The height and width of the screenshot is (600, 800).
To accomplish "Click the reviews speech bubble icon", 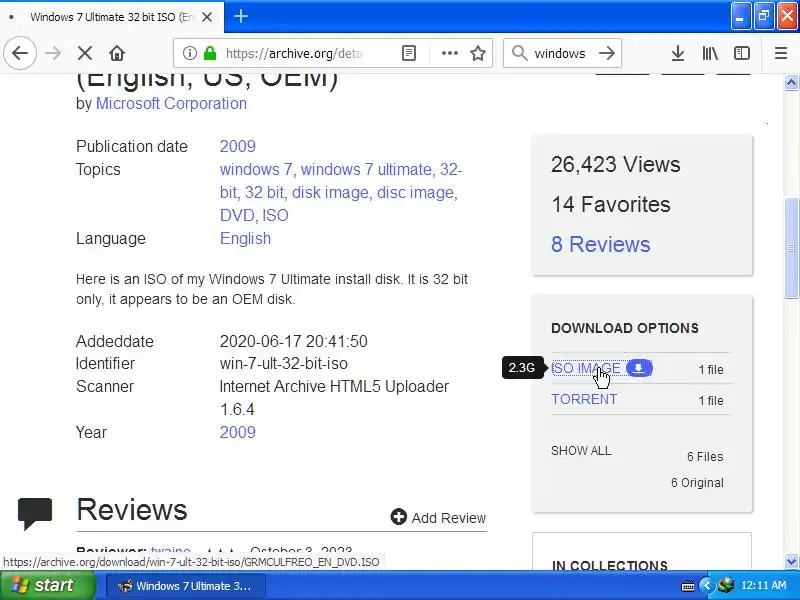I will click(35, 513).
